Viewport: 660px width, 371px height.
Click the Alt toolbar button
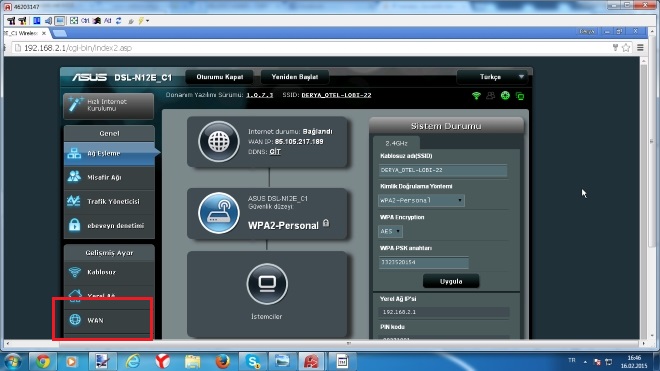tap(108, 20)
